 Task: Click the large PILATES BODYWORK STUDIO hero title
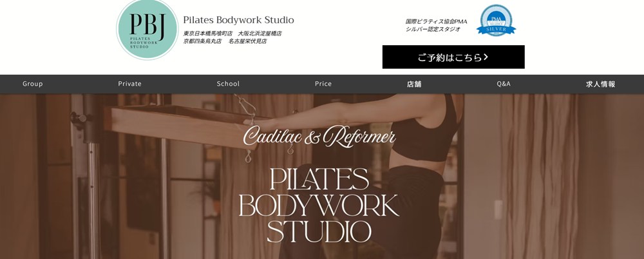pyautogui.click(x=319, y=205)
